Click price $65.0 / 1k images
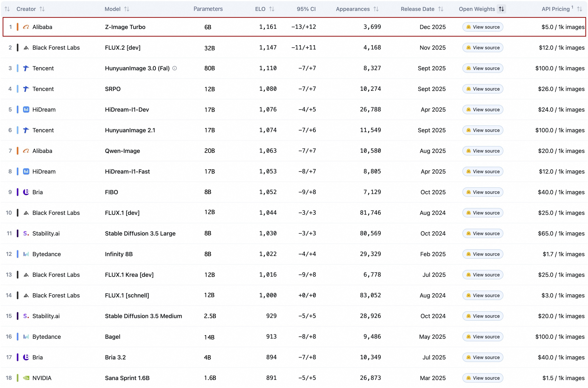This screenshot has height=388, width=588. pos(561,234)
